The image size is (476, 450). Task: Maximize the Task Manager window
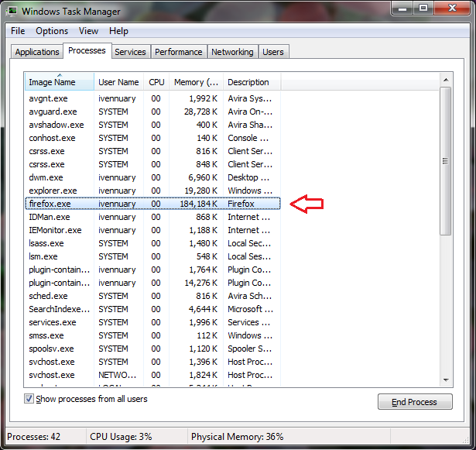423,8
